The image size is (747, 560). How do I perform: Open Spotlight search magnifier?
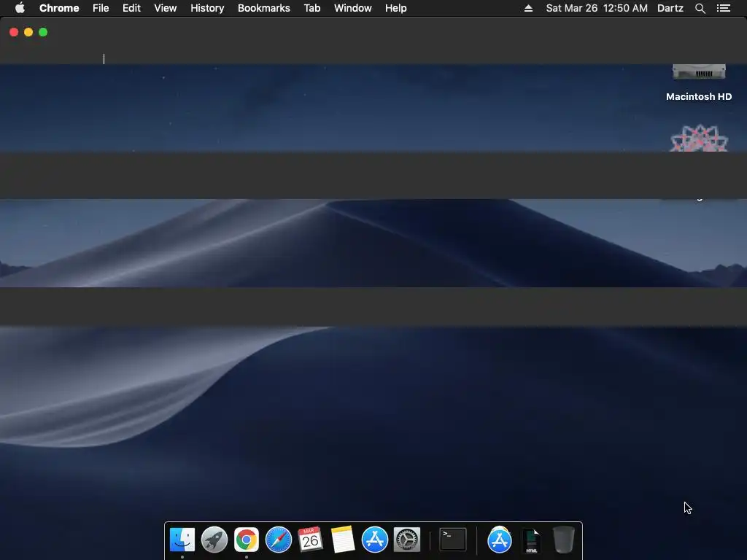(x=700, y=8)
